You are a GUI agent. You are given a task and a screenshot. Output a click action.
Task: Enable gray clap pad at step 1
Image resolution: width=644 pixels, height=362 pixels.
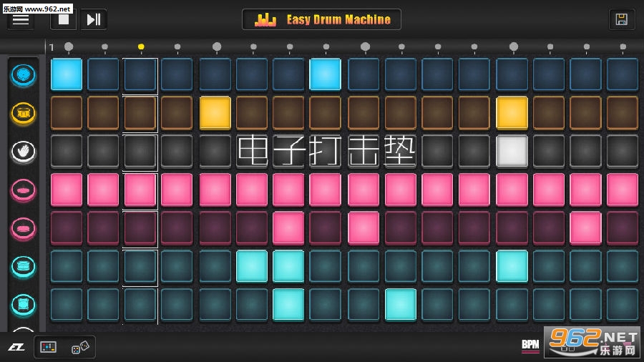67,151
